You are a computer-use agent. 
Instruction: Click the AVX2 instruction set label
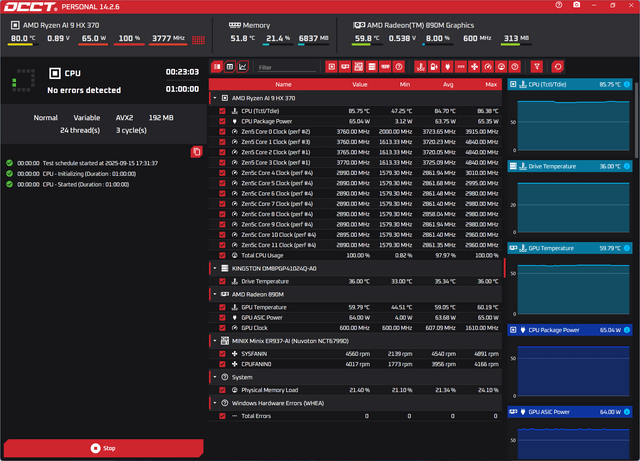[124, 118]
